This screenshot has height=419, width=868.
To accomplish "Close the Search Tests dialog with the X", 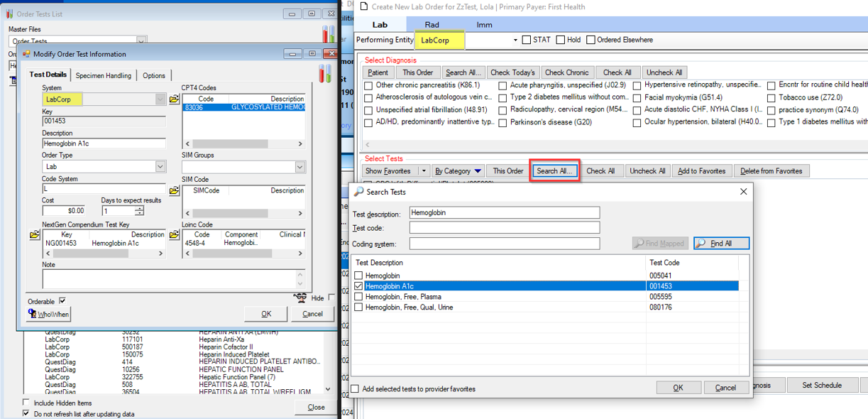I will (743, 192).
